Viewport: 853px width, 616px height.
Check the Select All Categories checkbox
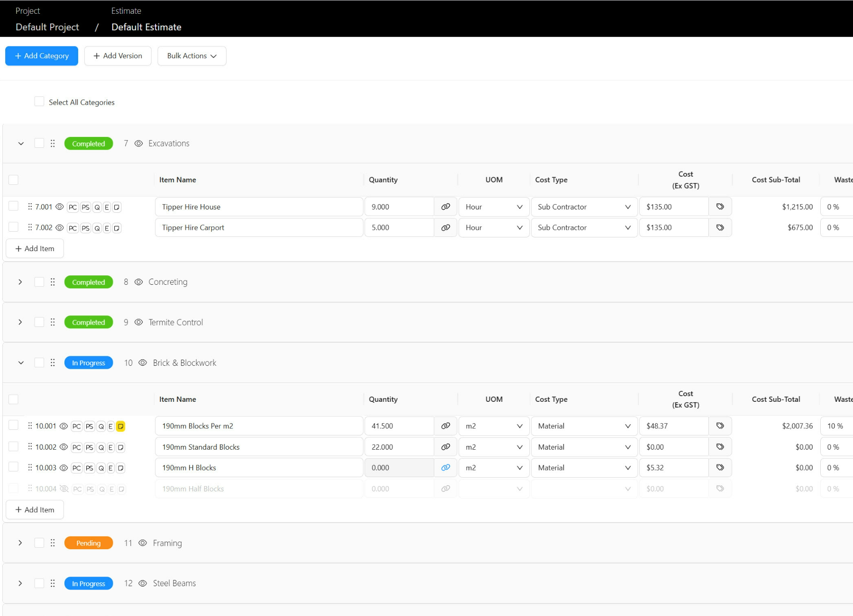click(39, 102)
